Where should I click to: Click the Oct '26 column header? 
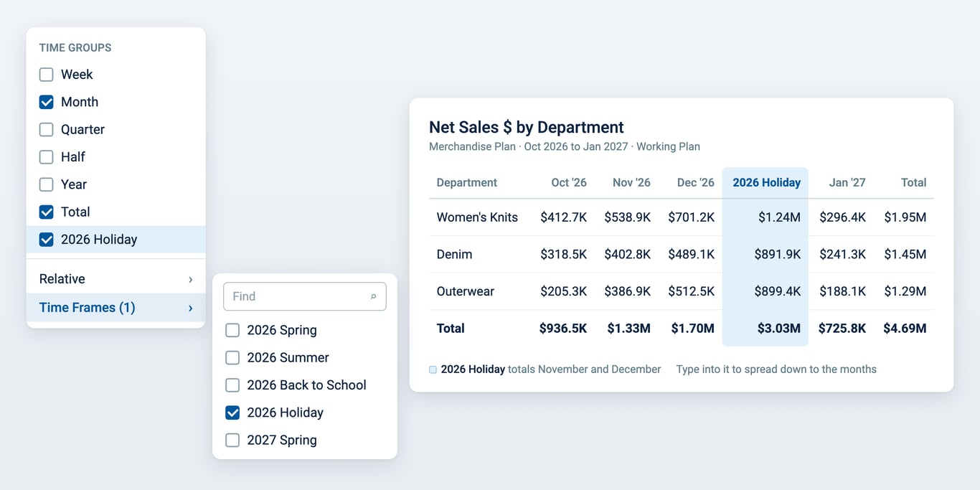click(569, 182)
